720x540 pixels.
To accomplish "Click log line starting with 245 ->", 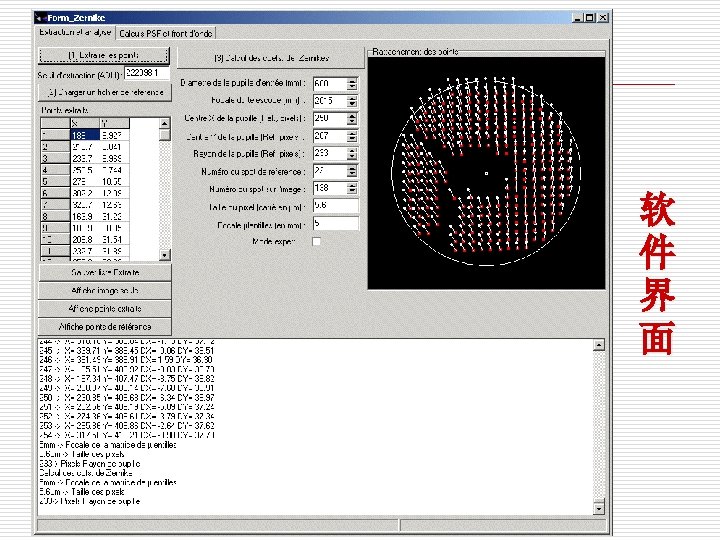I will coord(127,351).
